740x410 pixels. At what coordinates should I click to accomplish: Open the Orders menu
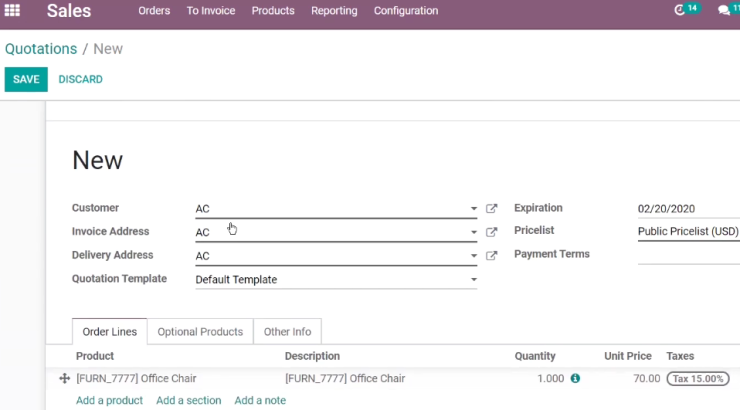[154, 10]
